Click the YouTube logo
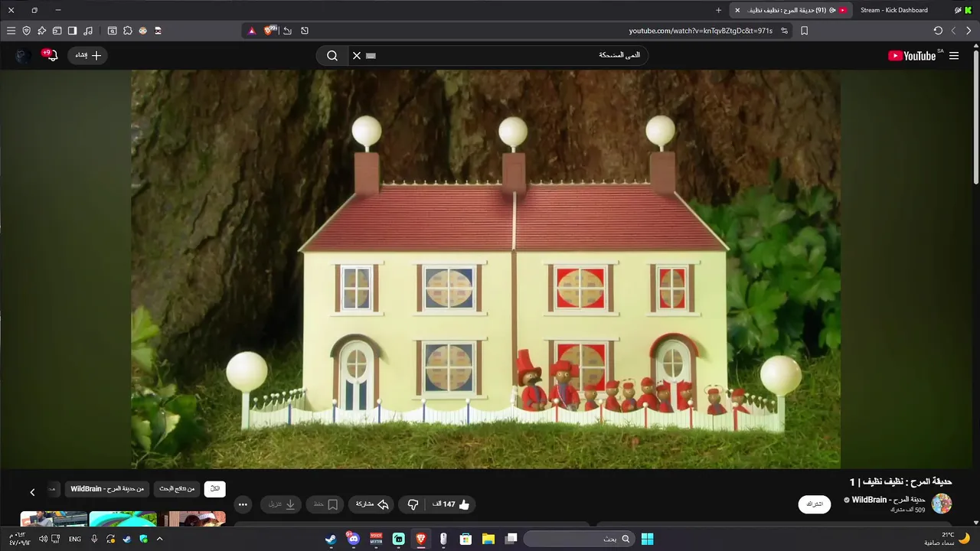The width and height of the screenshot is (980, 551). 912,56
